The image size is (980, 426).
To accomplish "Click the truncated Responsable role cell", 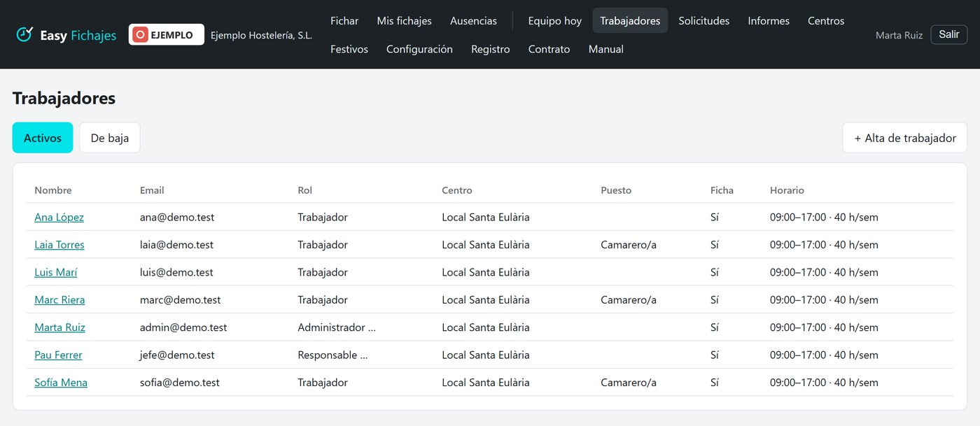I will point(333,355).
